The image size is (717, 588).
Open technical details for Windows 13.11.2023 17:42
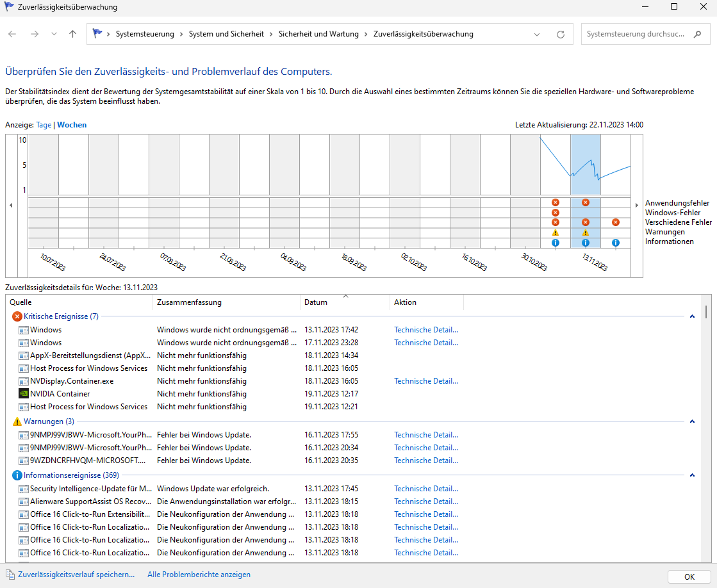pyautogui.click(x=426, y=330)
